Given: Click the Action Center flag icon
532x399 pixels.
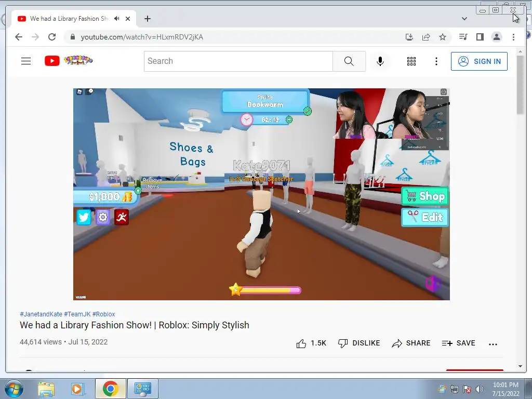Looking at the screenshot, I should [x=467, y=389].
